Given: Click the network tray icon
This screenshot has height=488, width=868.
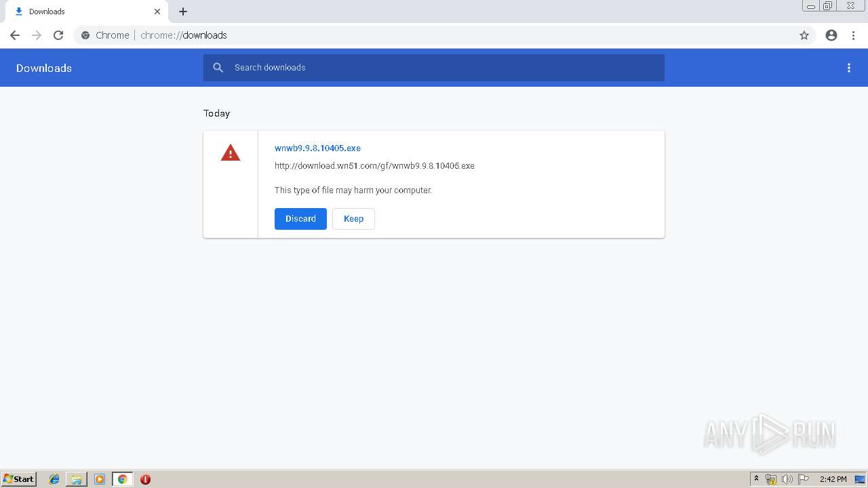Looking at the screenshot, I should coord(771,479).
